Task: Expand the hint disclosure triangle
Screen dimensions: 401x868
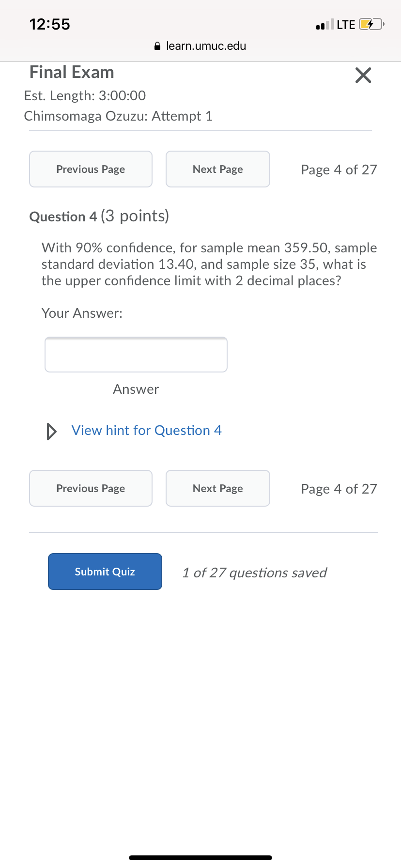Action: coord(51,431)
